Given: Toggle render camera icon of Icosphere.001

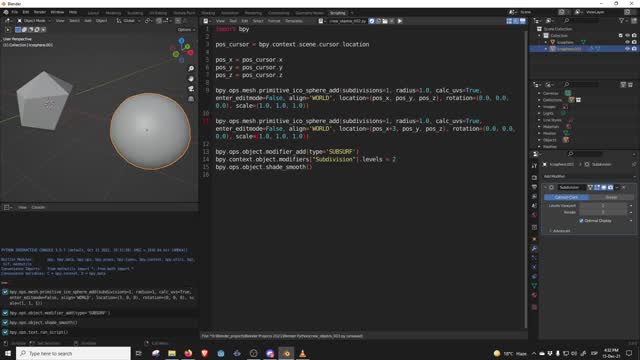Looking at the screenshot, I should pos(634,49).
